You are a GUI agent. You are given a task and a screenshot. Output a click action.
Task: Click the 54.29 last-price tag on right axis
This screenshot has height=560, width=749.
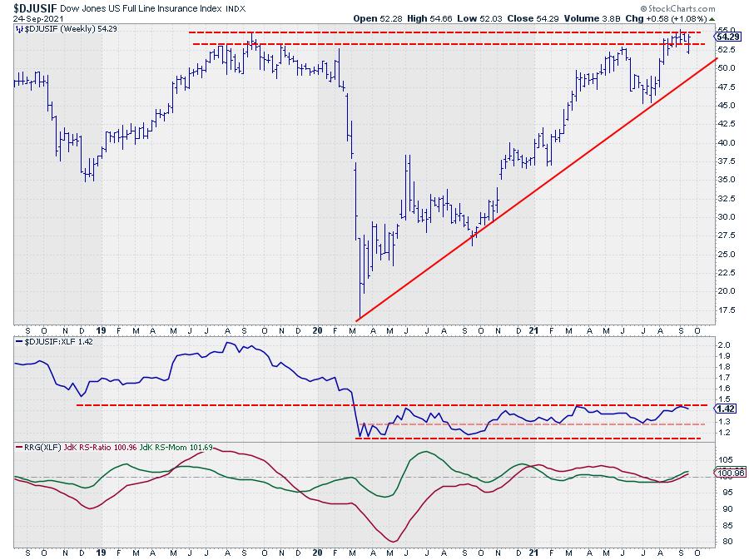(x=728, y=37)
